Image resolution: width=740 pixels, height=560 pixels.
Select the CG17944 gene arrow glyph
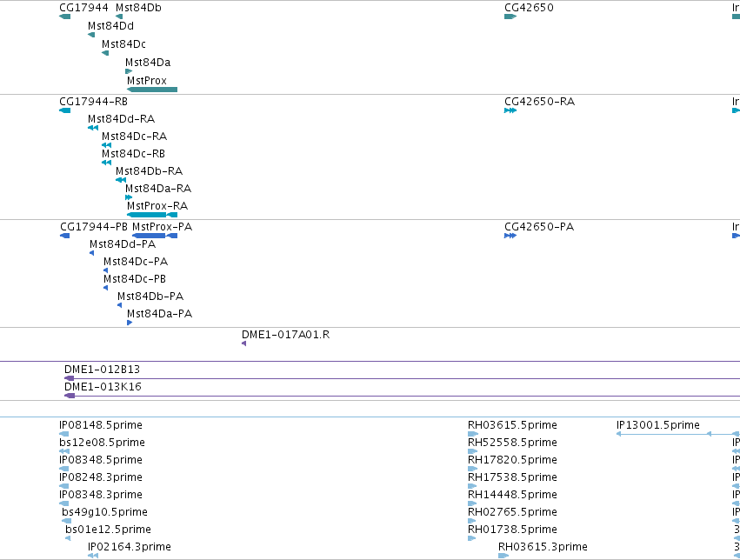coord(64,17)
